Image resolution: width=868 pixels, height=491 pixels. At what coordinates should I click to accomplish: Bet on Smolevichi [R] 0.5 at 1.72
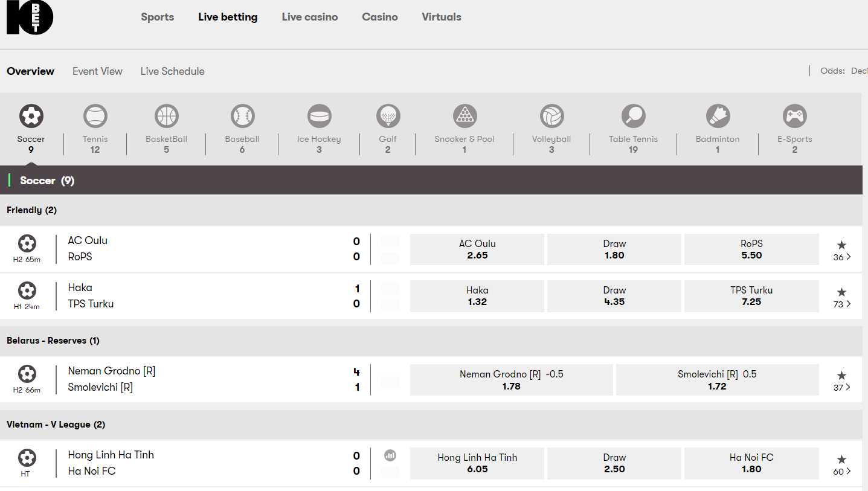pos(718,380)
